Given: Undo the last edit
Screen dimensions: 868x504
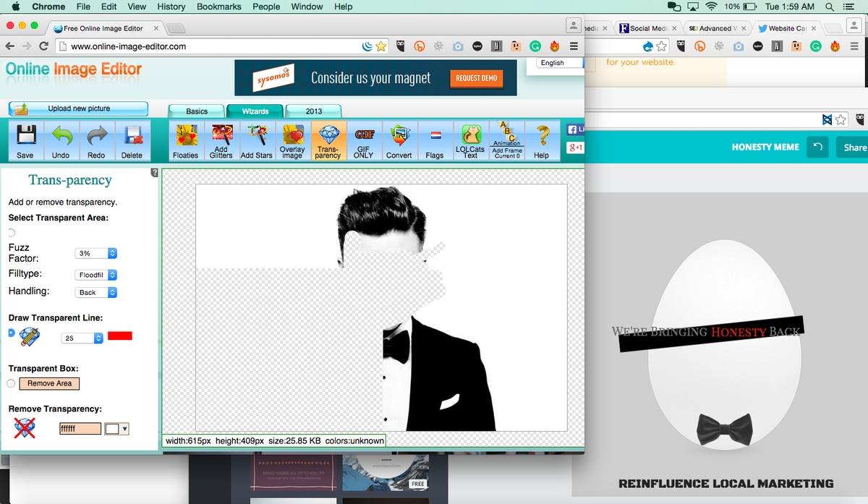Looking at the screenshot, I should point(61,140).
